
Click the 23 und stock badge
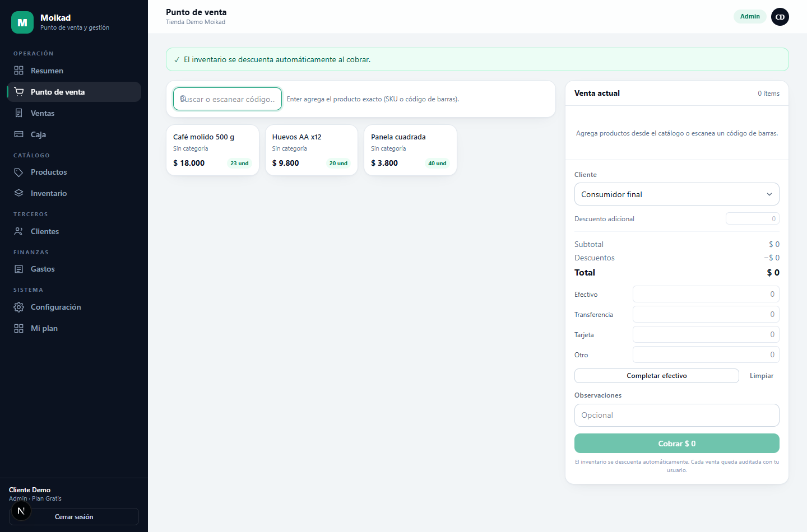click(x=239, y=164)
